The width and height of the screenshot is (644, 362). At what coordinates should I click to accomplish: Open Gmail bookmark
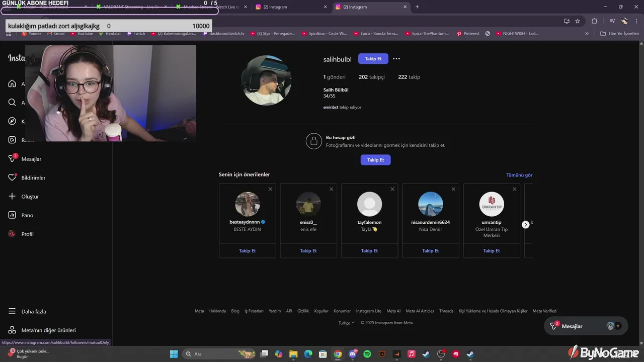pyautogui.click(x=55, y=34)
